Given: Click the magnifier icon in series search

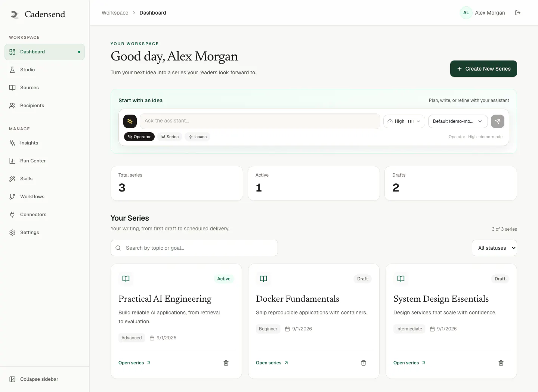Looking at the screenshot, I should 118,248.
